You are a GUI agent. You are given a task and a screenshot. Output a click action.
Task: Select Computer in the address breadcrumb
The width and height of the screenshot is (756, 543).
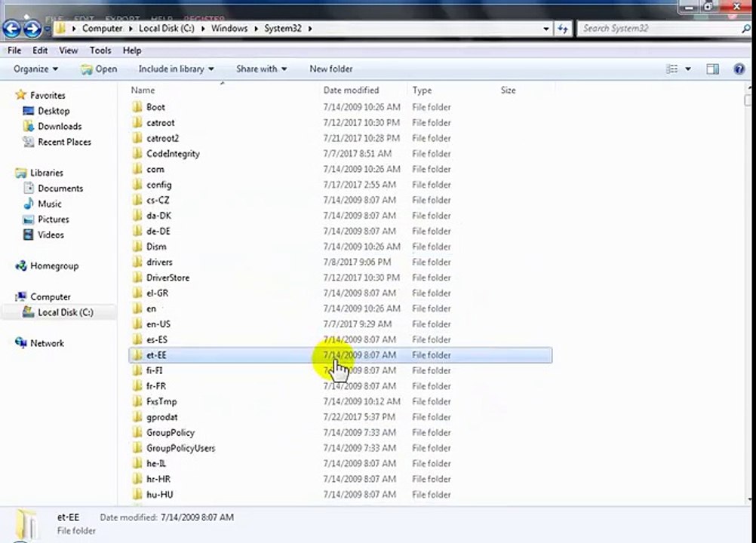102,29
